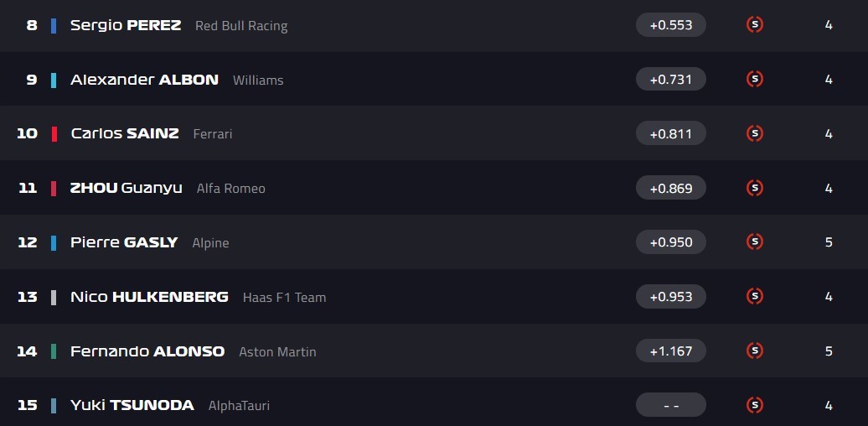
Task: Click the Haas F1 Team label
Action: 284,297
